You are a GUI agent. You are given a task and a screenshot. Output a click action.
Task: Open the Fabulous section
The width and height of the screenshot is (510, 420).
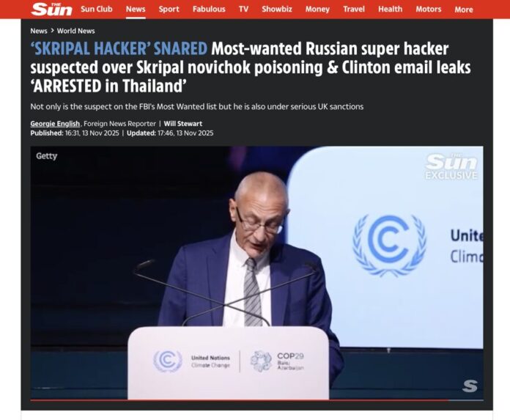point(209,9)
